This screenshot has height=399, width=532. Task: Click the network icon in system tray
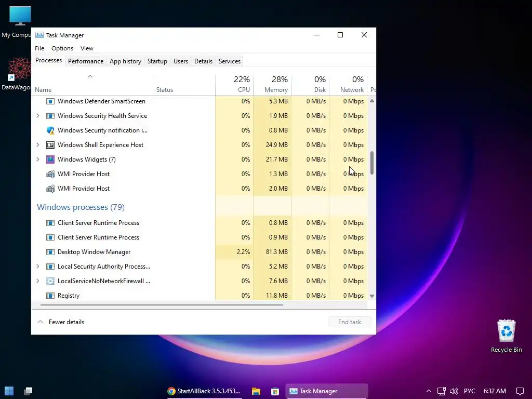(x=441, y=391)
